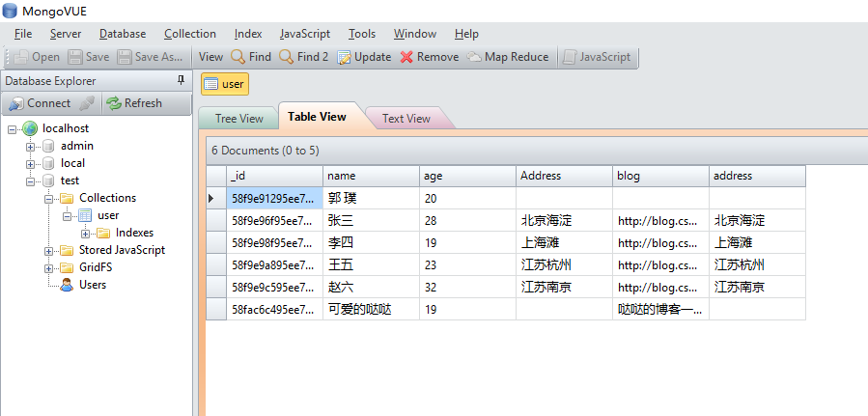The height and width of the screenshot is (416, 868).
Task: Open the File menu
Action: click(x=23, y=34)
